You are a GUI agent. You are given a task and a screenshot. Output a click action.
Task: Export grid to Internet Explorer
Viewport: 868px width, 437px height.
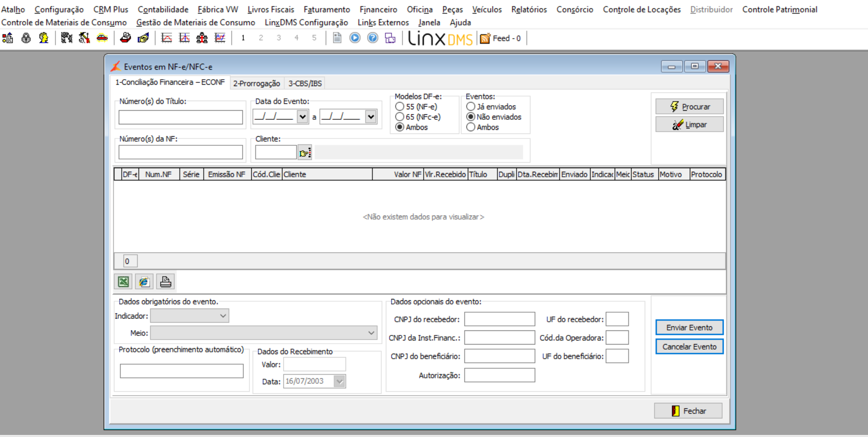pyautogui.click(x=144, y=282)
